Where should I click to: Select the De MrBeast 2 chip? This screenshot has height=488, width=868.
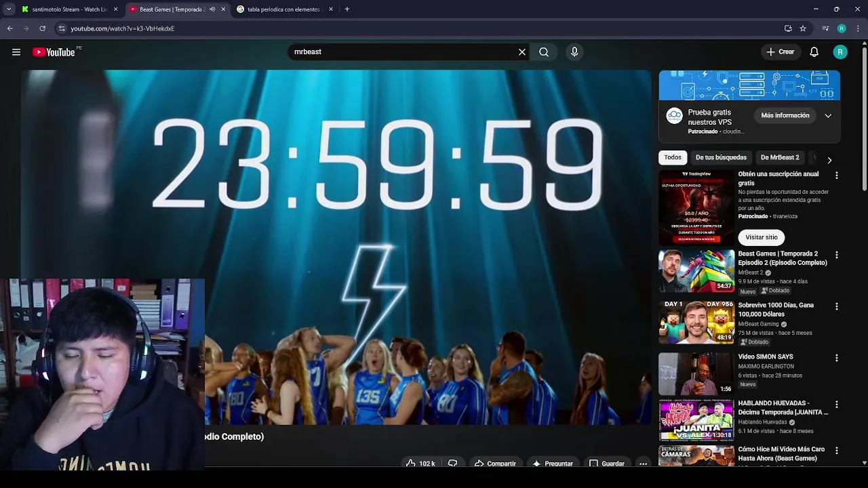coord(780,157)
